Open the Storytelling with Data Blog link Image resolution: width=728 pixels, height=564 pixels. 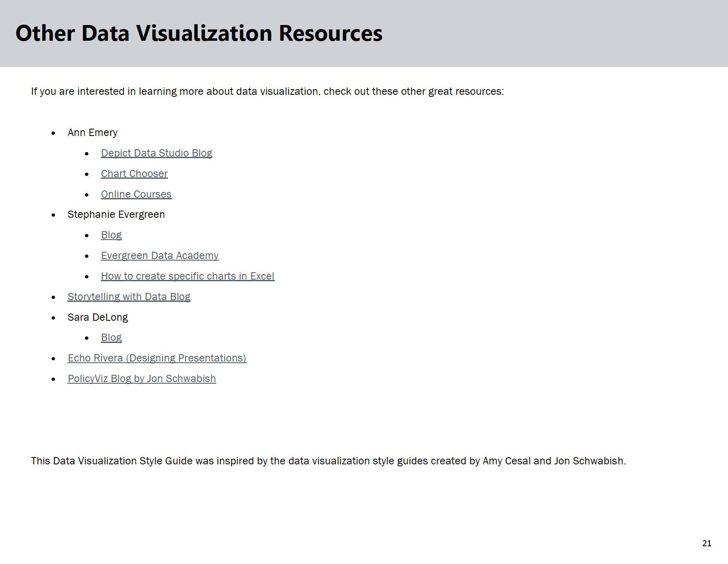click(x=129, y=297)
